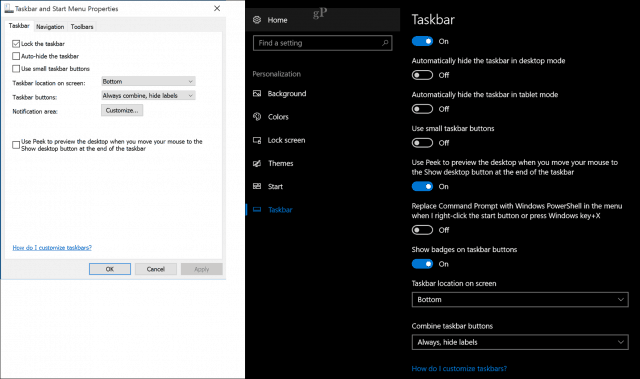Screen dimensions: 640x379
Task: Click the search magnifier icon in Find a setting
Action: click(x=385, y=43)
